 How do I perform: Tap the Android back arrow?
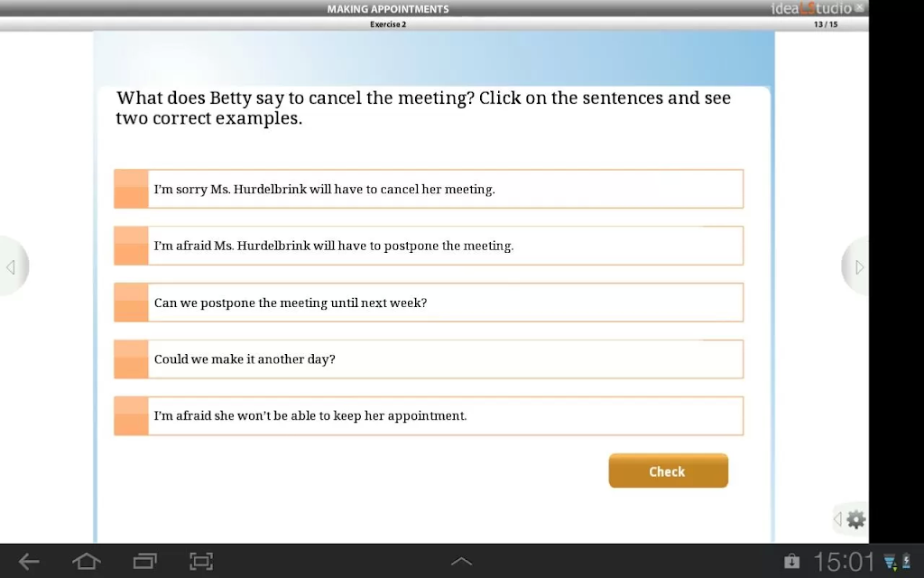28,561
